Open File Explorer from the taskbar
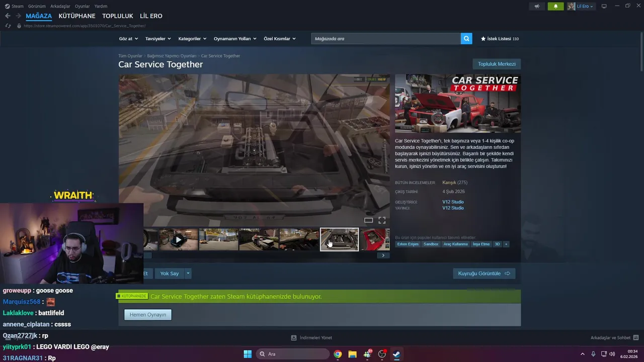The image size is (644, 362). point(352,354)
